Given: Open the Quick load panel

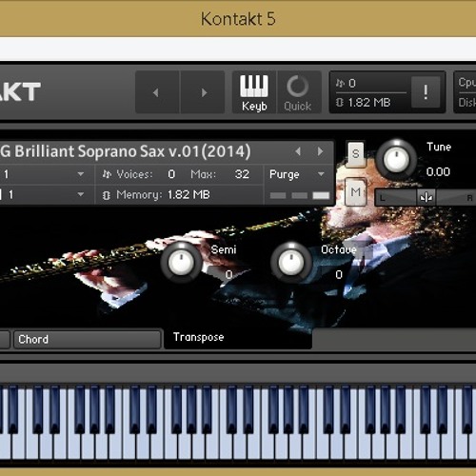Looking at the screenshot, I should [x=298, y=92].
